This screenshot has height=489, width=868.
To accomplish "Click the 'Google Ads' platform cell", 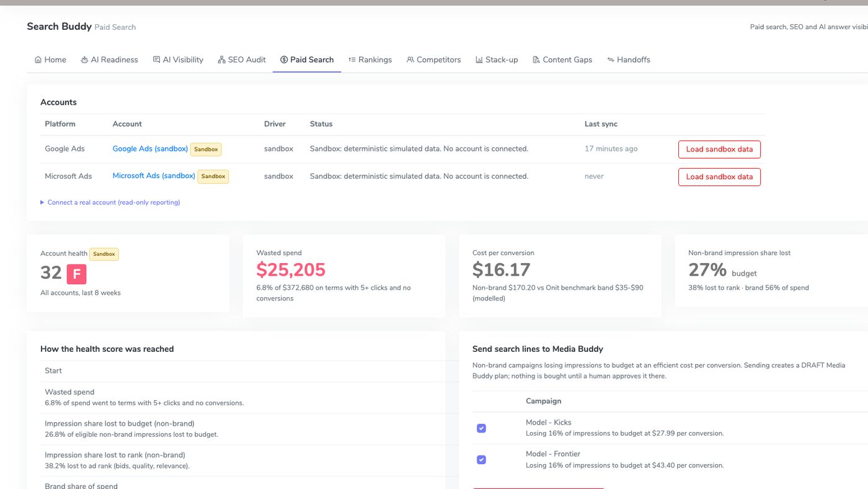I will pos(64,149).
